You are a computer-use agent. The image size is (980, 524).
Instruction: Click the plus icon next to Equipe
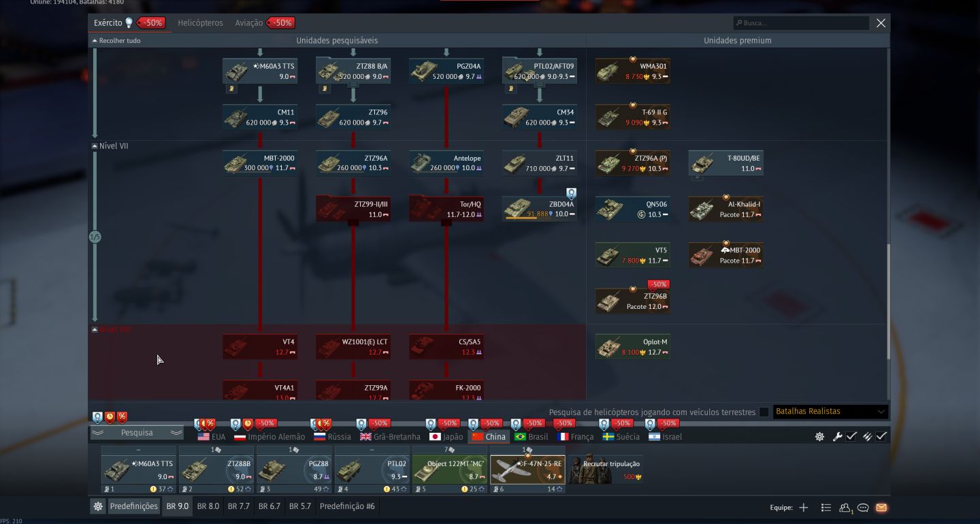(804, 507)
